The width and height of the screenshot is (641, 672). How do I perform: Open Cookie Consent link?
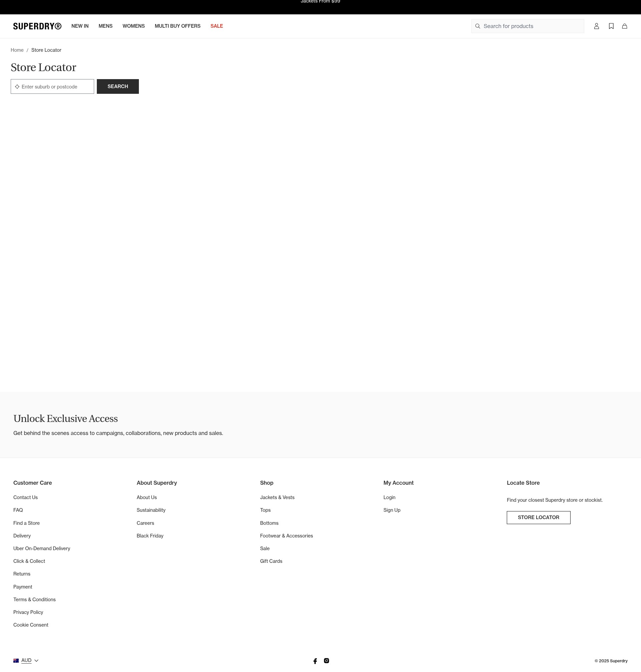(x=31, y=625)
